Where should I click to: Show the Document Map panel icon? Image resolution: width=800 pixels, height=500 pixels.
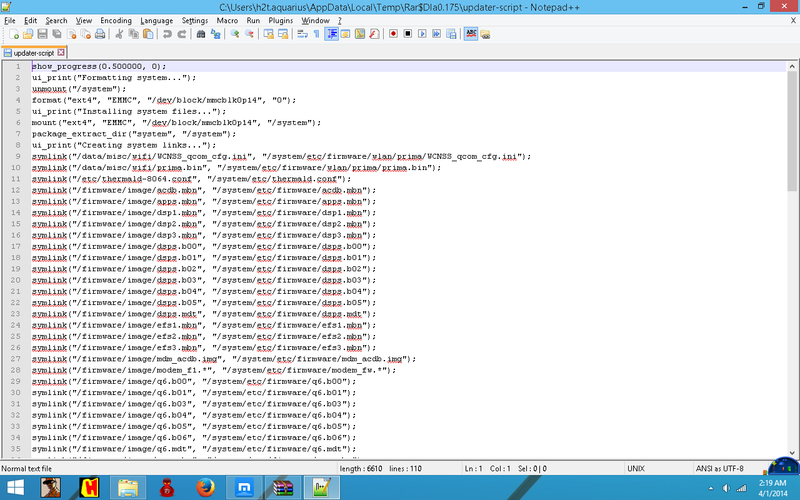360,34
